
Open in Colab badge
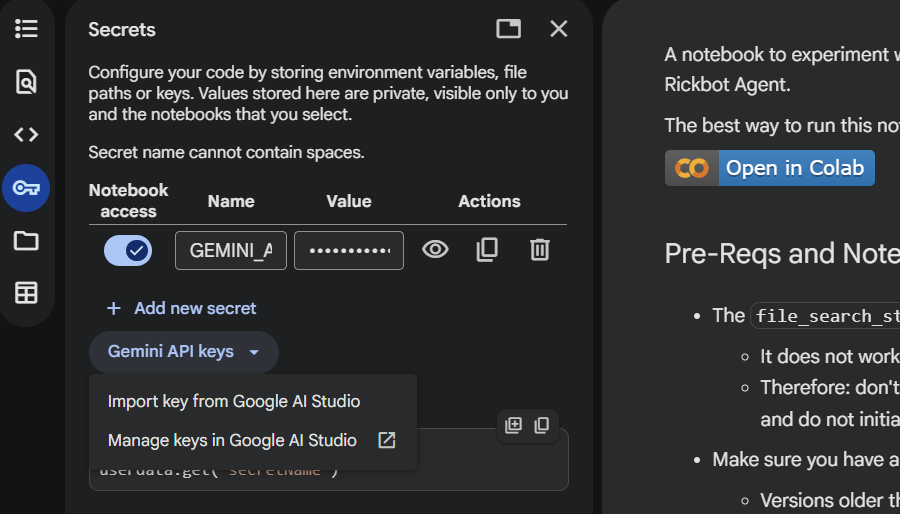[x=770, y=168]
